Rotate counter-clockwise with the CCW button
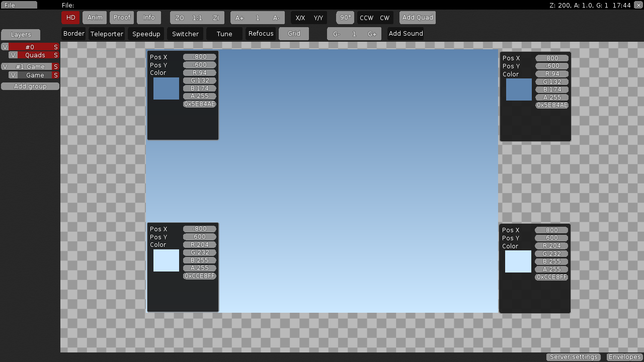The image size is (644, 362). (x=366, y=18)
